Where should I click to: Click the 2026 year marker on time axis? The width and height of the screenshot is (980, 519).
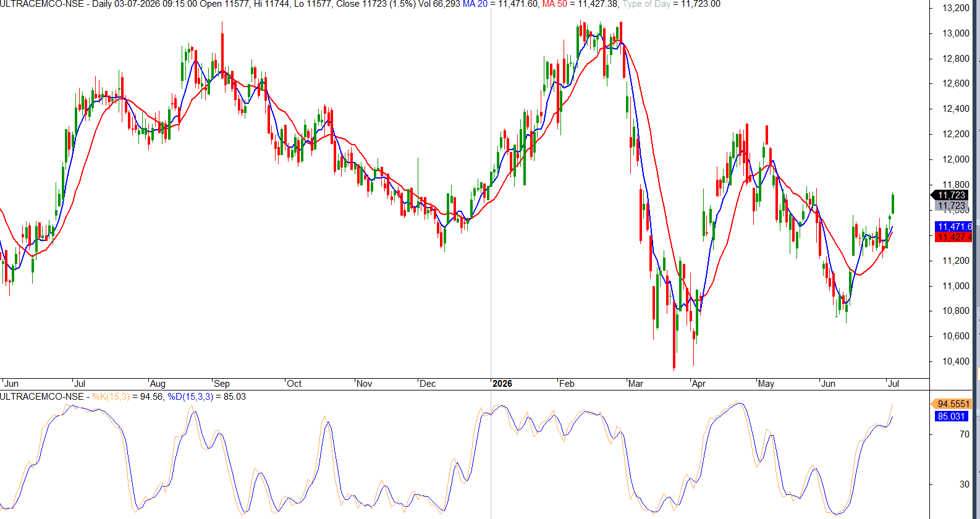502,384
